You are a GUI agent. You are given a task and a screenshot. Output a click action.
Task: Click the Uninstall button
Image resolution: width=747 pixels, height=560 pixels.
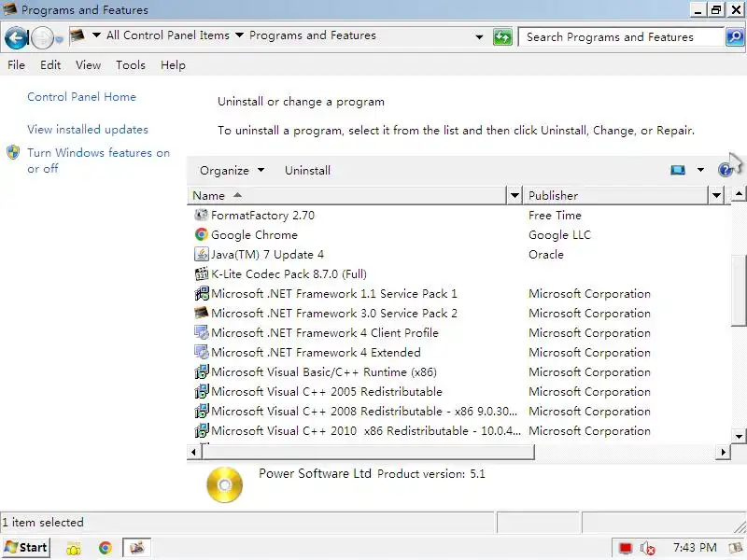(x=307, y=171)
